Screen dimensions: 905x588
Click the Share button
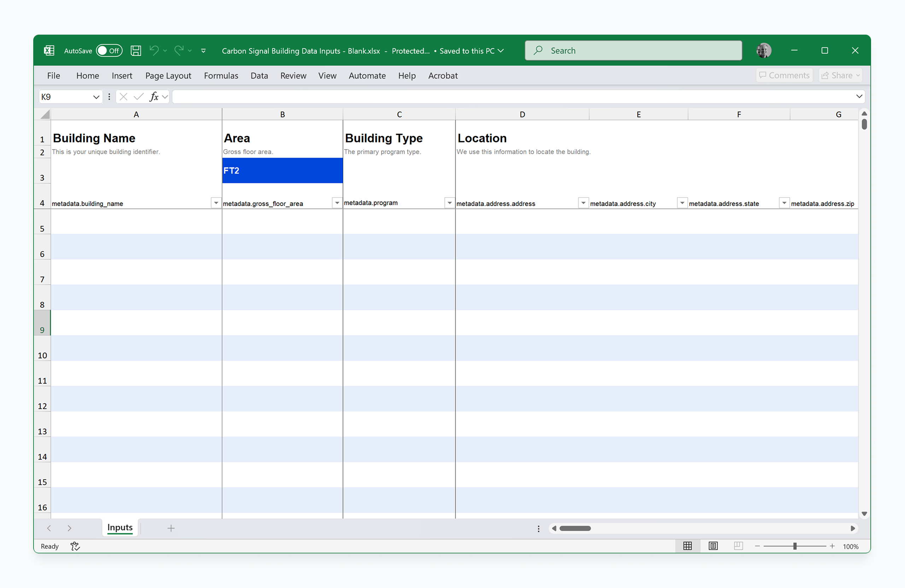click(x=840, y=75)
